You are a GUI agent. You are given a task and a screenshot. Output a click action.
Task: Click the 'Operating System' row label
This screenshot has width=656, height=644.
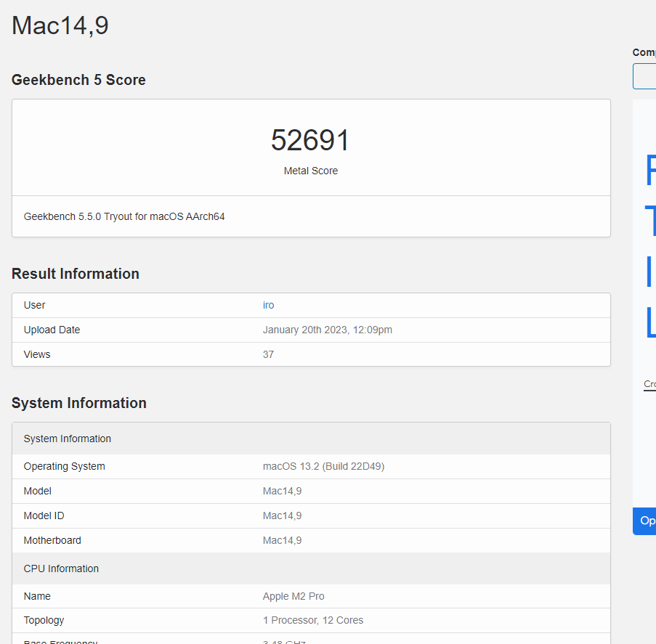[x=65, y=466]
